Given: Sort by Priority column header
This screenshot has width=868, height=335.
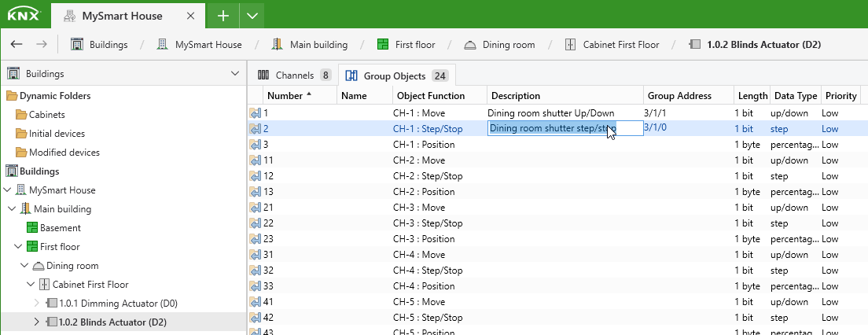Looking at the screenshot, I should pyautogui.click(x=841, y=95).
